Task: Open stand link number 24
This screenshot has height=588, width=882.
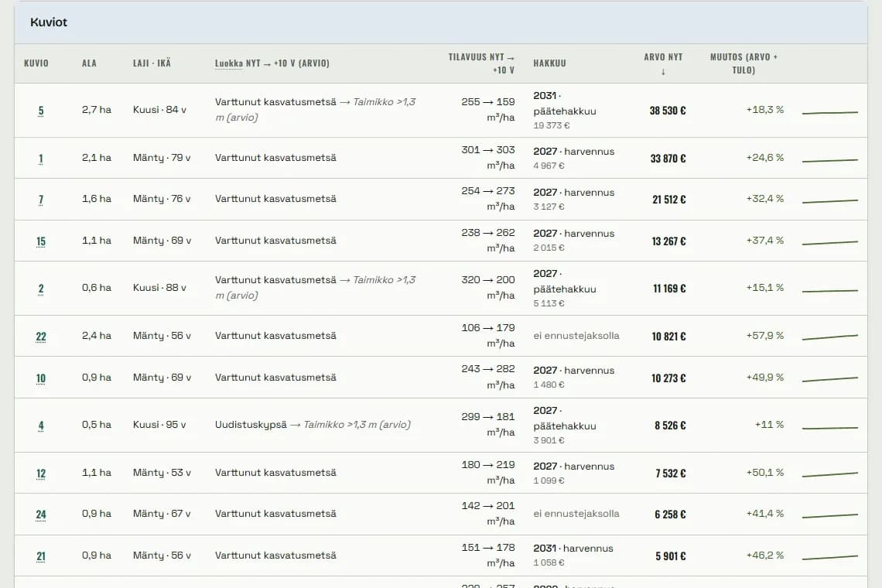Action: [x=40, y=514]
